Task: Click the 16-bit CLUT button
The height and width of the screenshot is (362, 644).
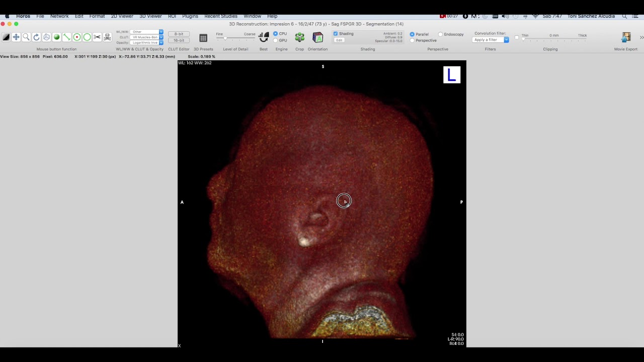Action: [179, 40]
